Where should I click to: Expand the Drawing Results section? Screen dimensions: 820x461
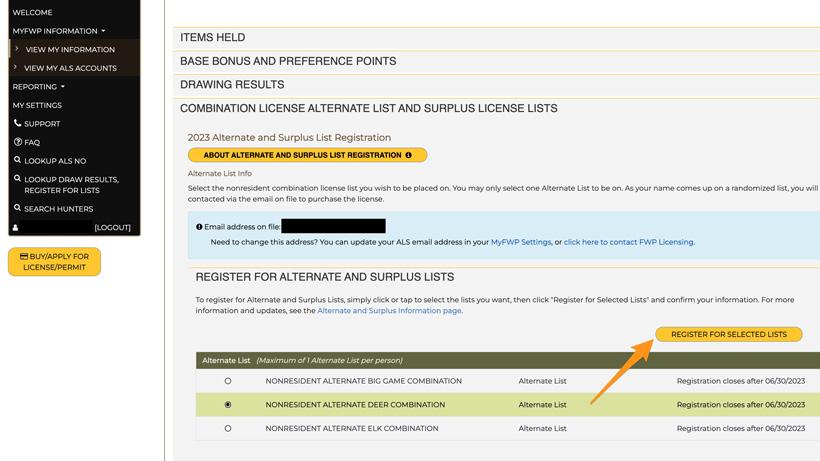click(x=232, y=85)
